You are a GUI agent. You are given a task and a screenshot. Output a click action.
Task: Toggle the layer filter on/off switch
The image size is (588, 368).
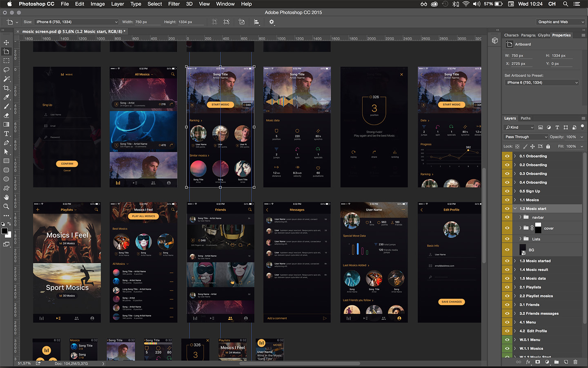coord(583,128)
